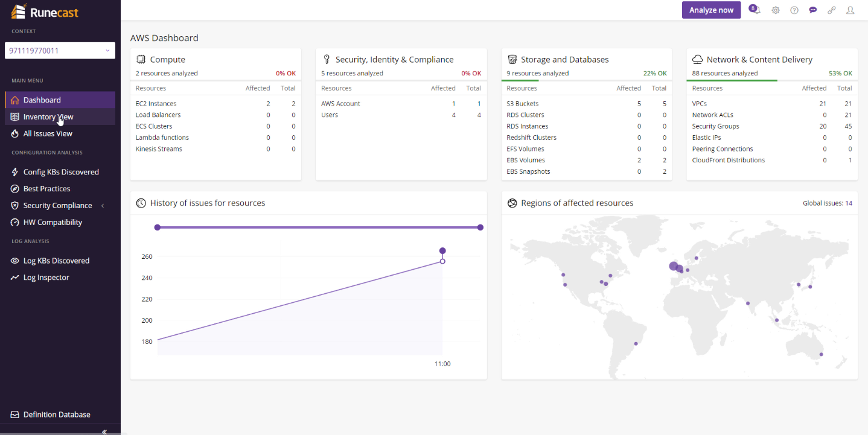Click the History of issues clock icon
The width and height of the screenshot is (868, 435).
click(141, 203)
